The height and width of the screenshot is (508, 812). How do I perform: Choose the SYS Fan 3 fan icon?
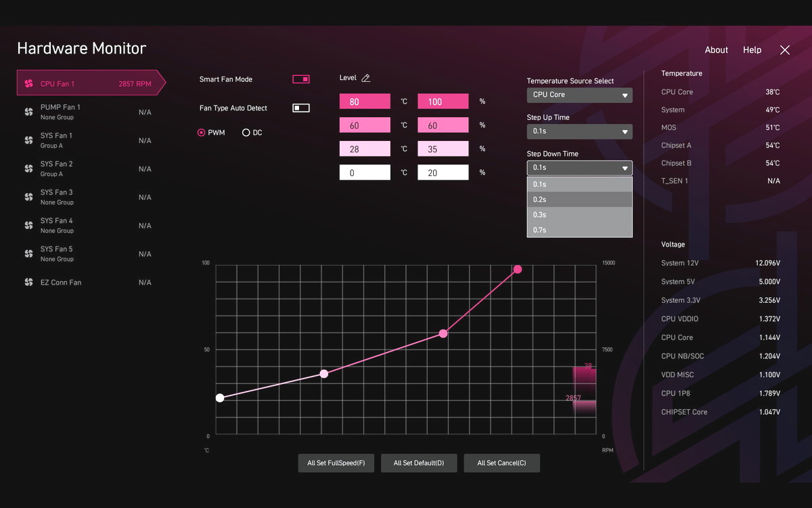point(28,197)
